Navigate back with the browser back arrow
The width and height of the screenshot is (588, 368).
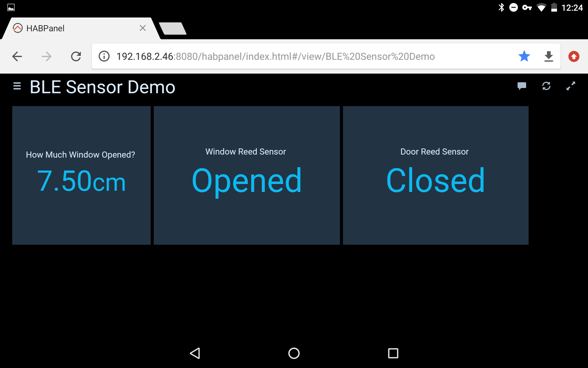point(17,56)
